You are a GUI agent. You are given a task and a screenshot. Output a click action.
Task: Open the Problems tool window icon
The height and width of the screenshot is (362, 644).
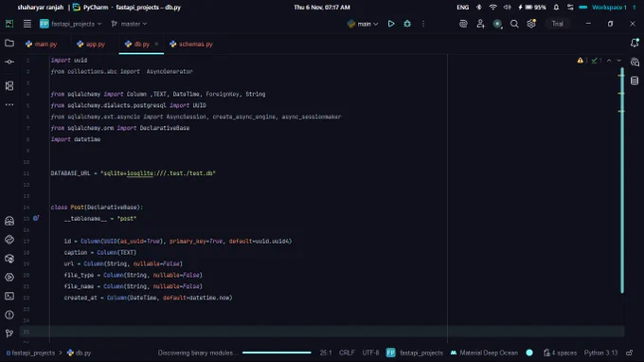click(9, 315)
